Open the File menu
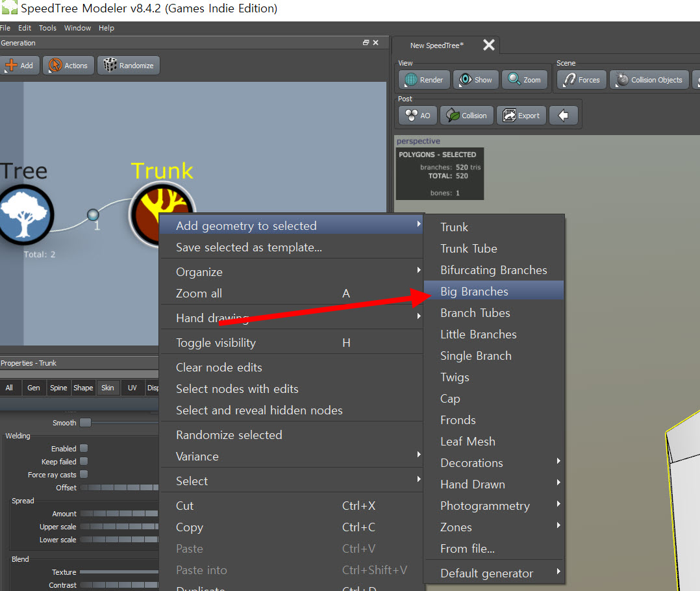This screenshot has height=591, width=700. (x=5, y=28)
